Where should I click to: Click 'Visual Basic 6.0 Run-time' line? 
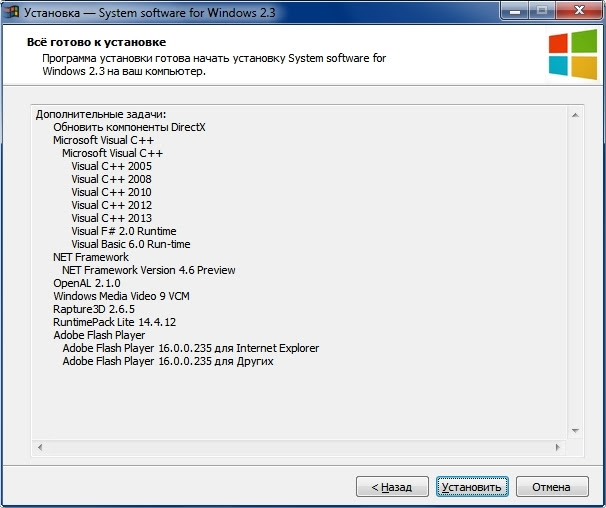(131, 244)
